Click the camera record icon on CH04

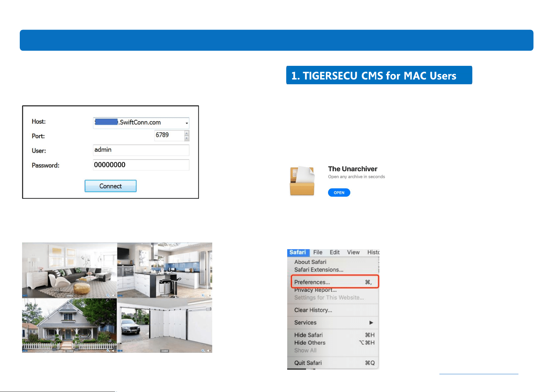click(120, 351)
